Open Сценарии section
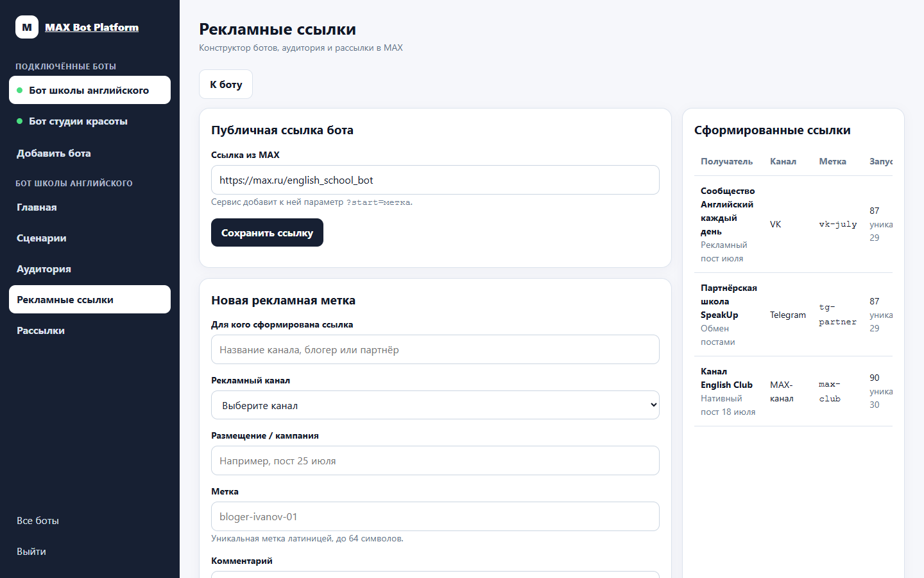This screenshot has width=924, height=578. tap(90, 238)
